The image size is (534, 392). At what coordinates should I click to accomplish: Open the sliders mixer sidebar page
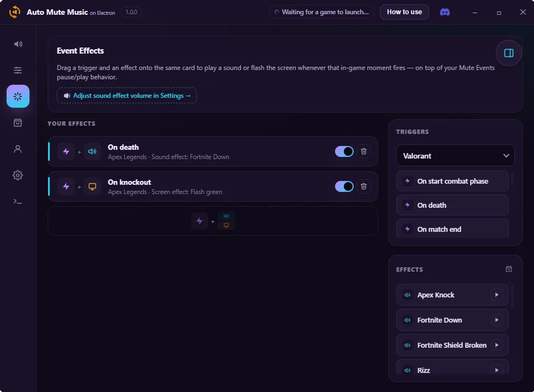click(17, 70)
